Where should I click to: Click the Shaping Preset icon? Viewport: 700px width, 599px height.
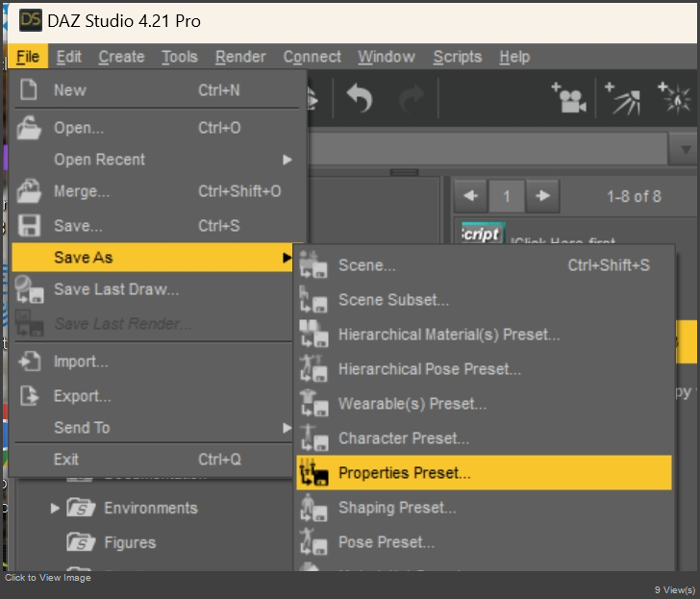pos(312,508)
